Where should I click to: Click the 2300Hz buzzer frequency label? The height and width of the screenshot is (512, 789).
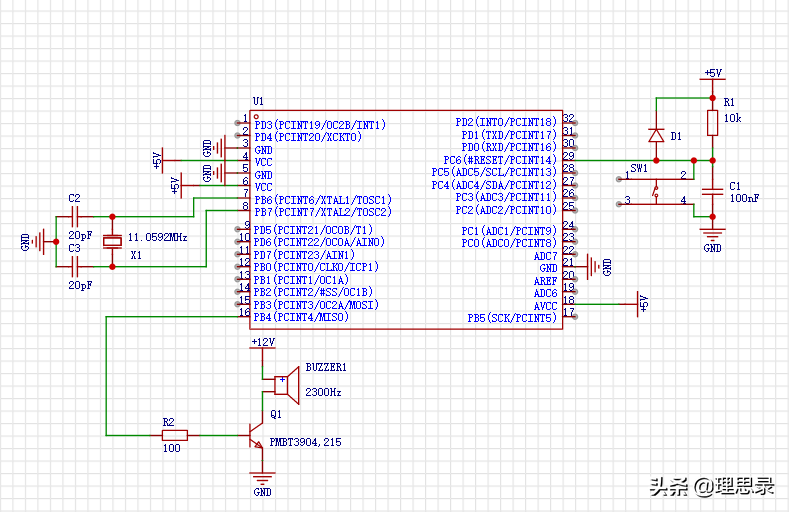click(x=323, y=392)
